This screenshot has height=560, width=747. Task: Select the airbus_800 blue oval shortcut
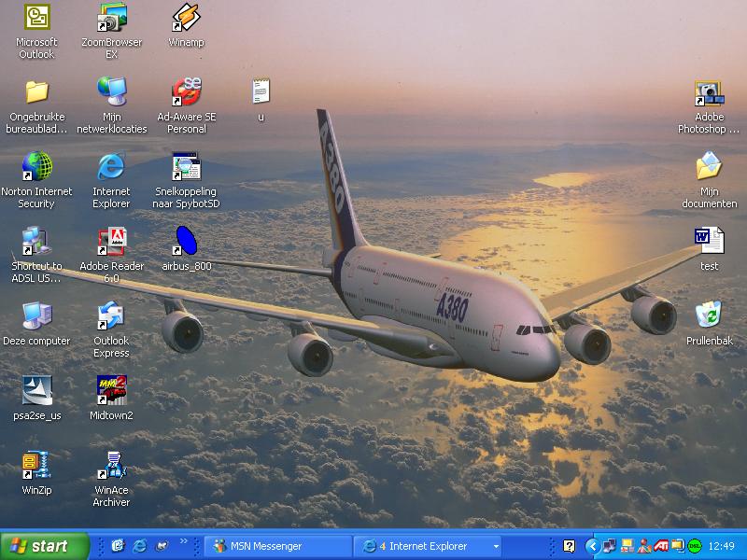tap(186, 242)
